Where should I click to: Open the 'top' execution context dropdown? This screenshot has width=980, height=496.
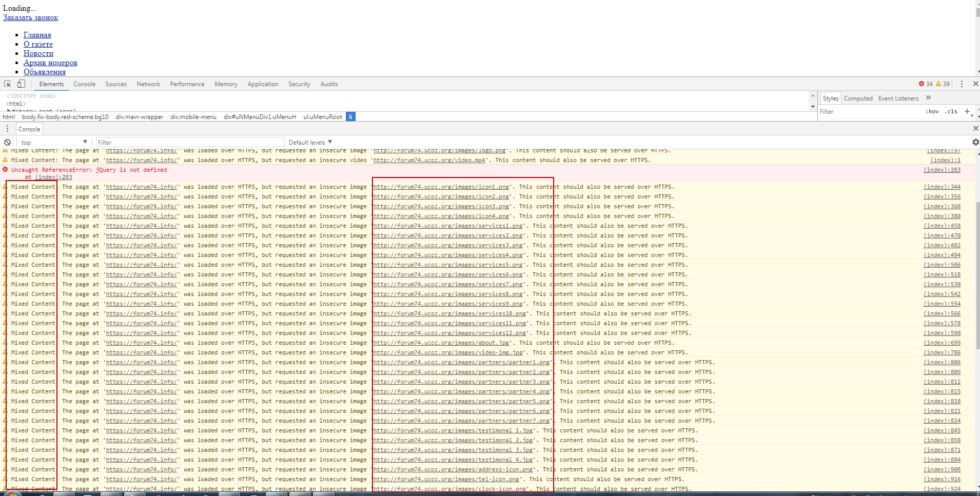(54, 142)
